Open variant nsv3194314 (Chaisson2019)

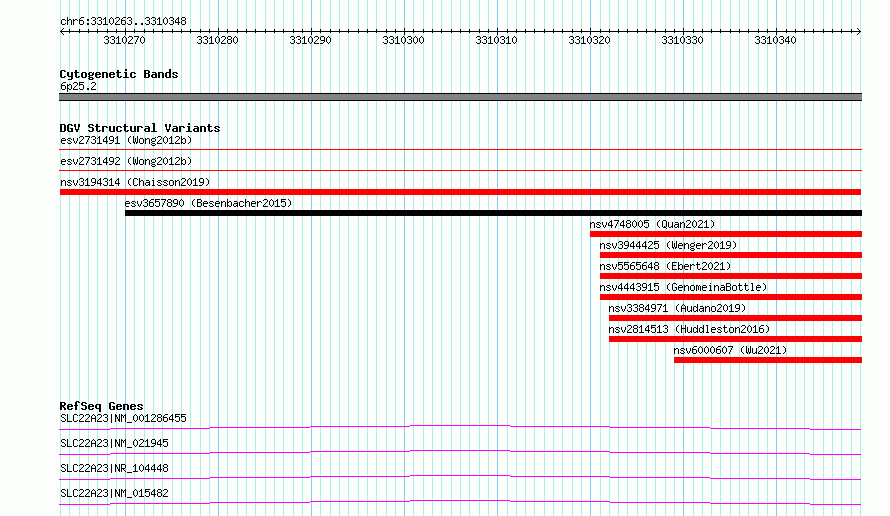pyautogui.click(x=135, y=182)
